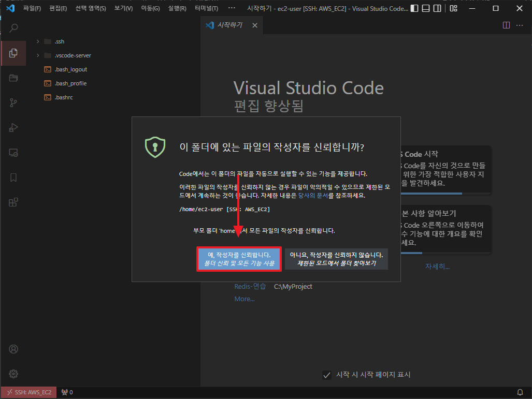
Task: Select the Explorer icon in the activity bar
Action: (13, 53)
